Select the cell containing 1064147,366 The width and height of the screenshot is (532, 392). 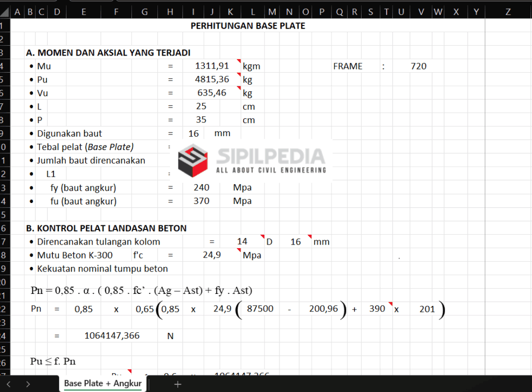[x=112, y=335]
